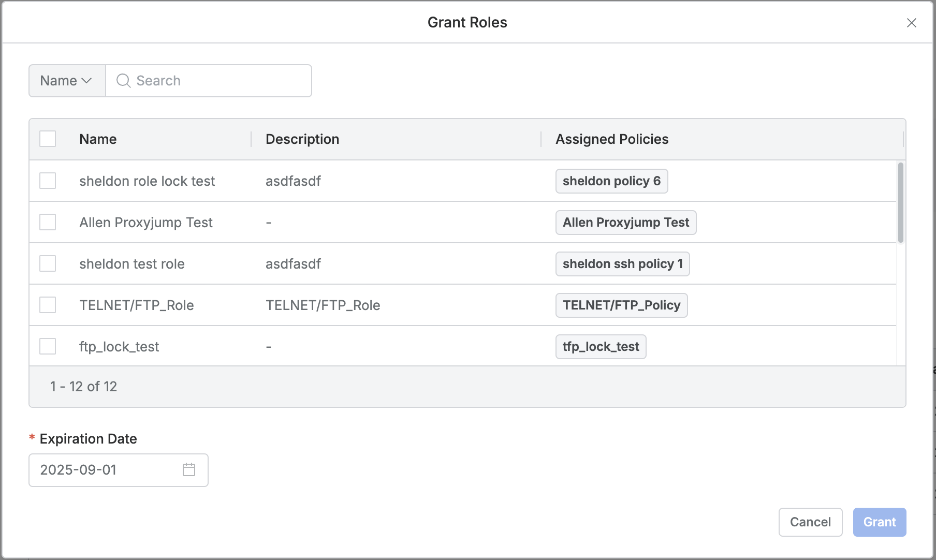
Task: Toggle the select-all checkbox in header
Action: [x=48, y=139]
